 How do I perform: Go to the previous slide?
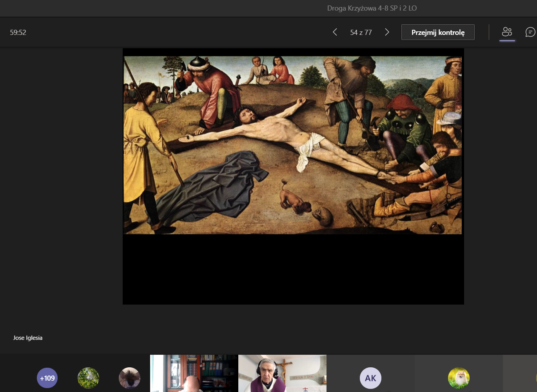pyautogui.click(x=335, y=32)
